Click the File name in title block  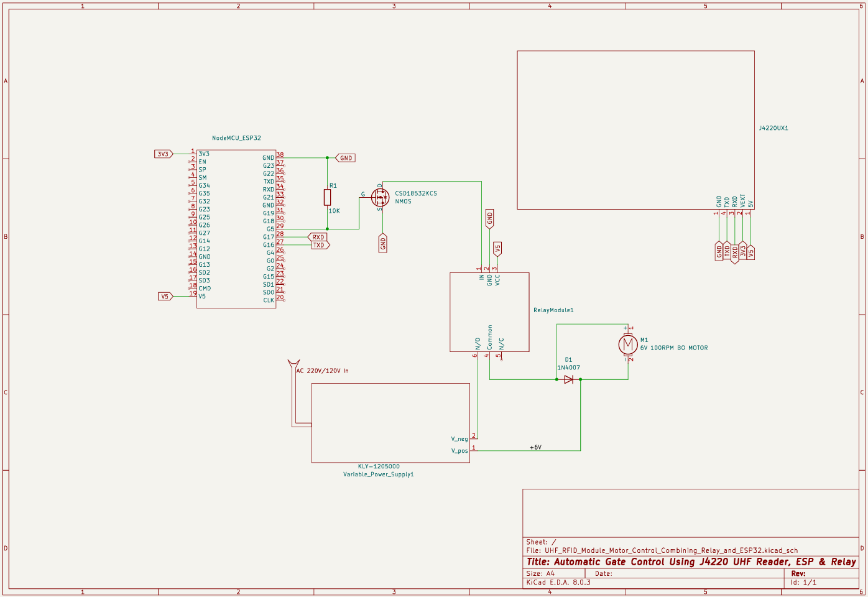point(662,550)
